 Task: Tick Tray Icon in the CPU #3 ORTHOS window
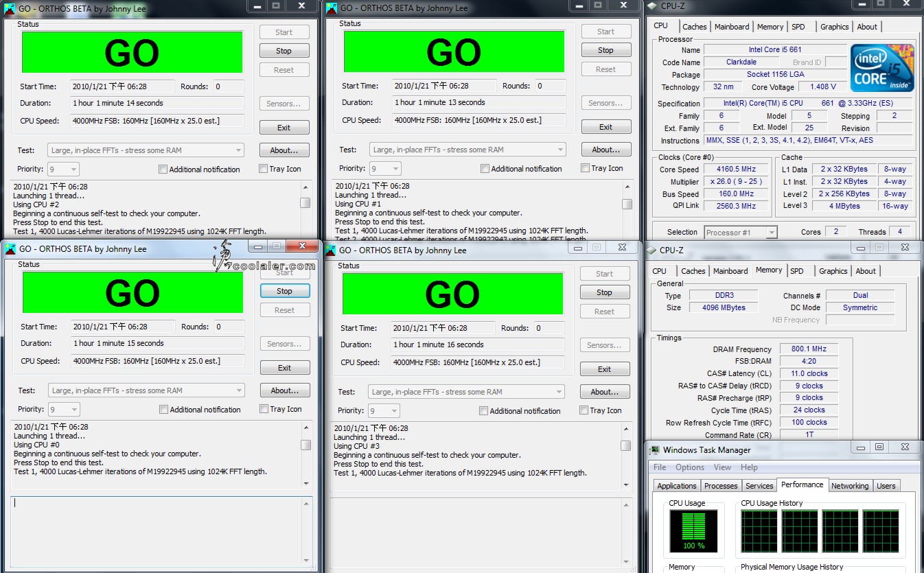[584, 410]
